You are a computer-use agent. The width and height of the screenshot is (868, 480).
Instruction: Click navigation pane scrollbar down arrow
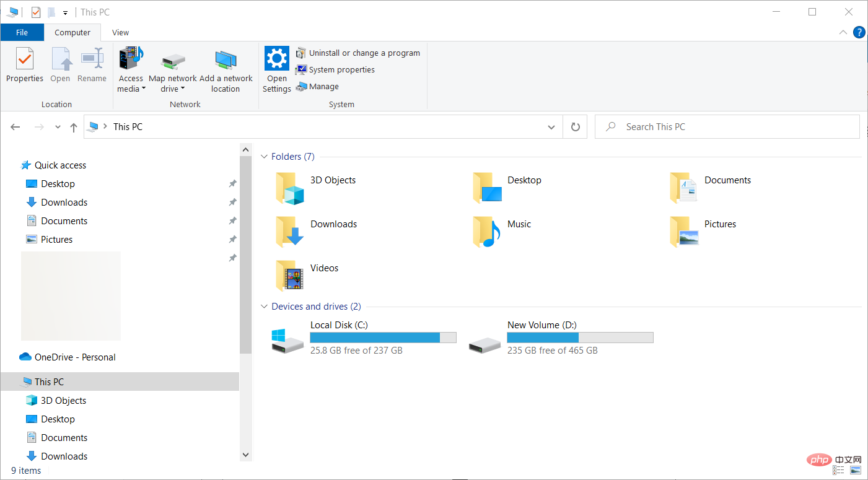click(x=245, y=455)
